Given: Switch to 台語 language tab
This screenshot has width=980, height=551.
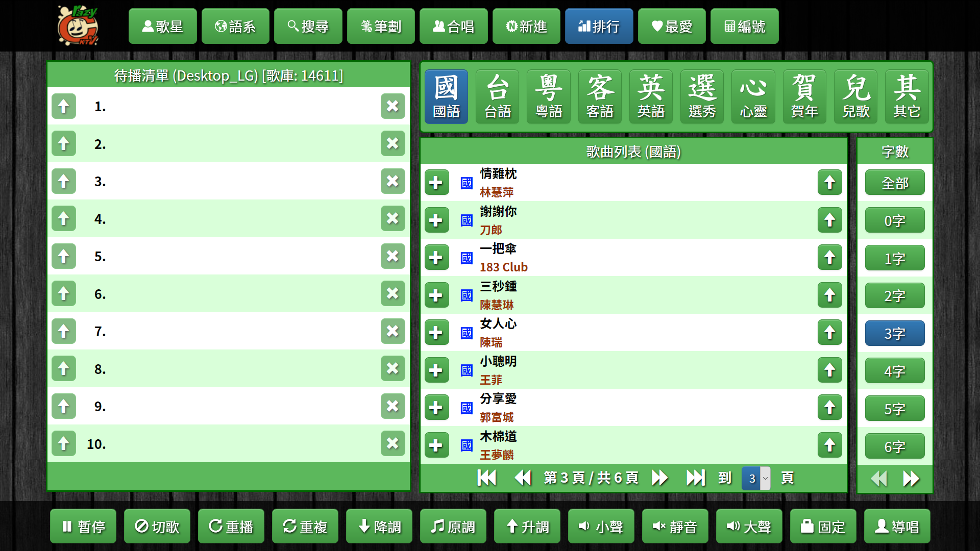Looking at the screenshot, I should click(497, 97).
